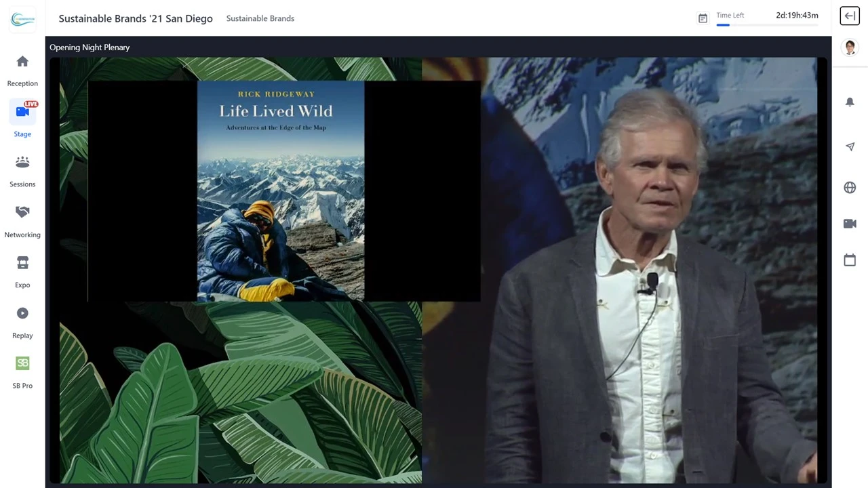Select the Sessions label in sidebar

coord(22,184)
